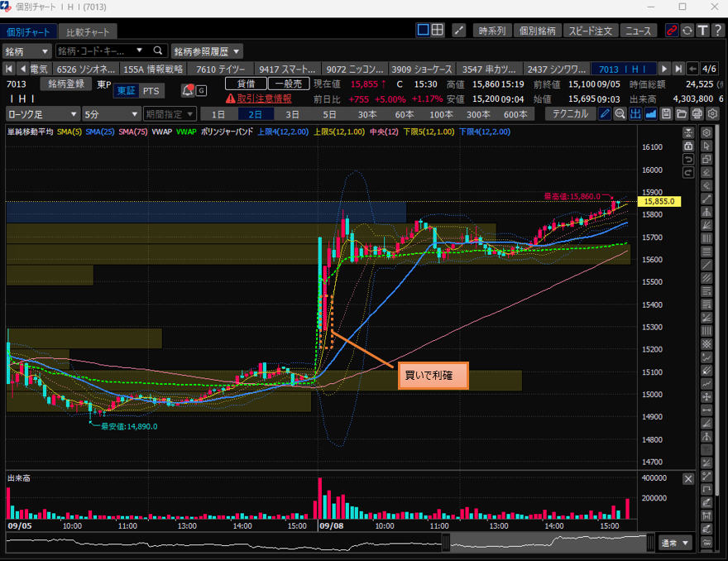Open the chart folder icon
This screenshot has width=728, height=561.
681,113
